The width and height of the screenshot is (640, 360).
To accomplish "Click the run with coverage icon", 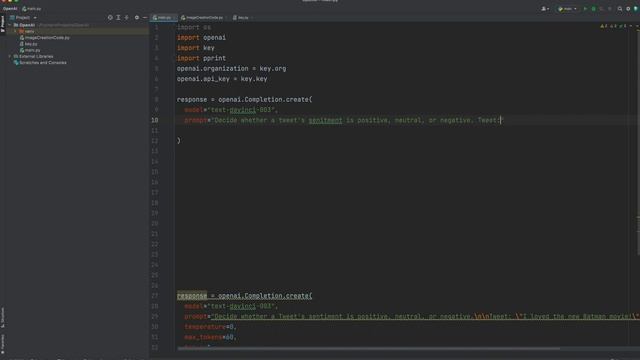I will pos(602,9).
